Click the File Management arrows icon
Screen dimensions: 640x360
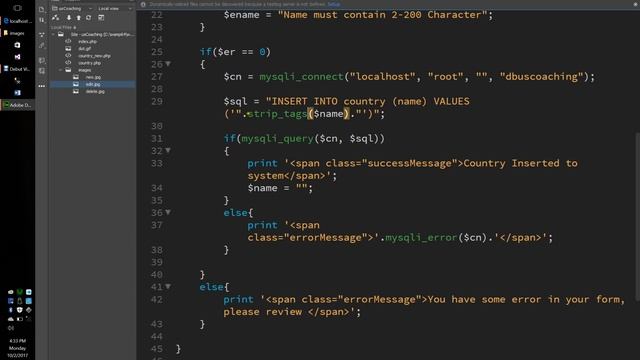point(42,20)
